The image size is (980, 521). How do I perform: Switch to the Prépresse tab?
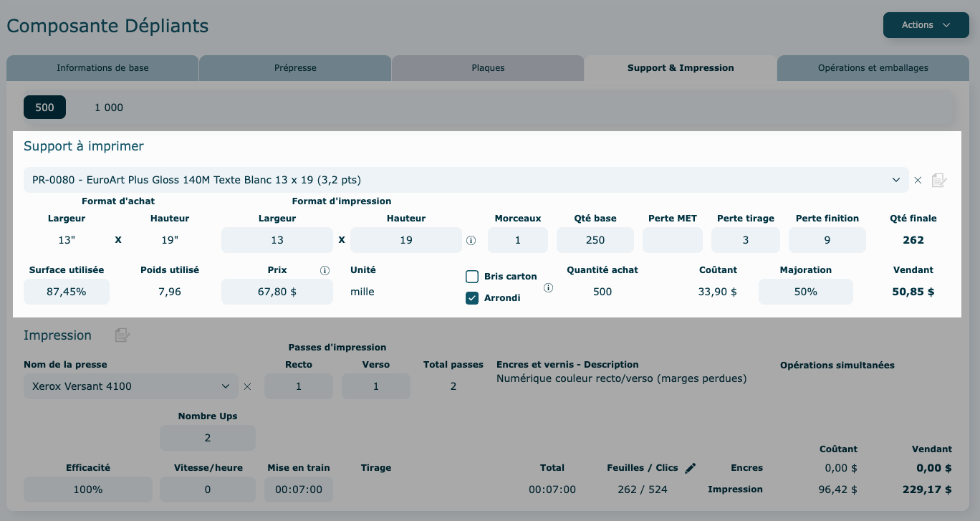[295, 68]
